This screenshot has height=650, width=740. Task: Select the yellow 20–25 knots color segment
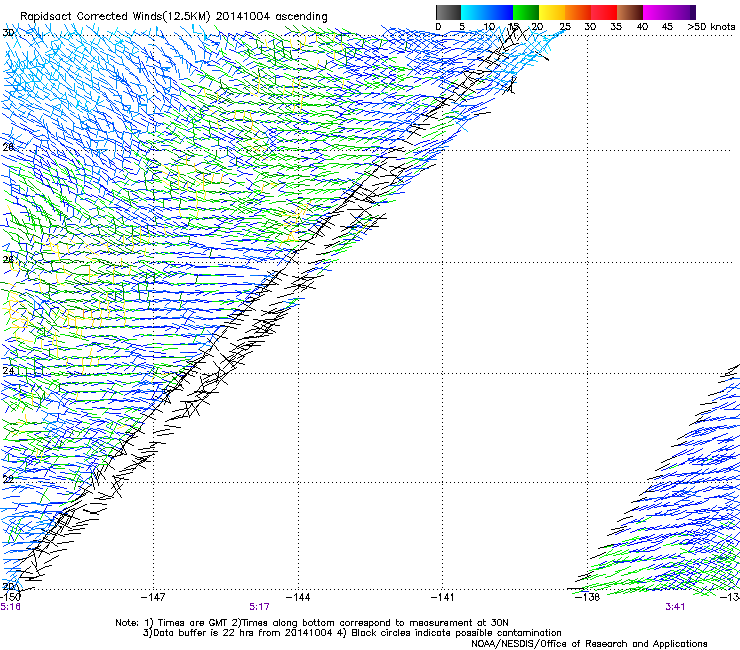click(x=552, y=12)
